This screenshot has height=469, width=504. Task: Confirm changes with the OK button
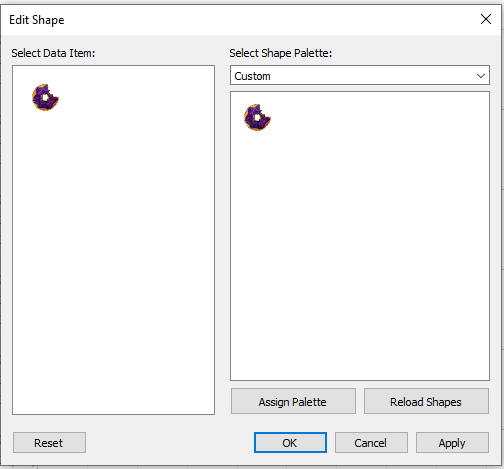tap(290, 443)
